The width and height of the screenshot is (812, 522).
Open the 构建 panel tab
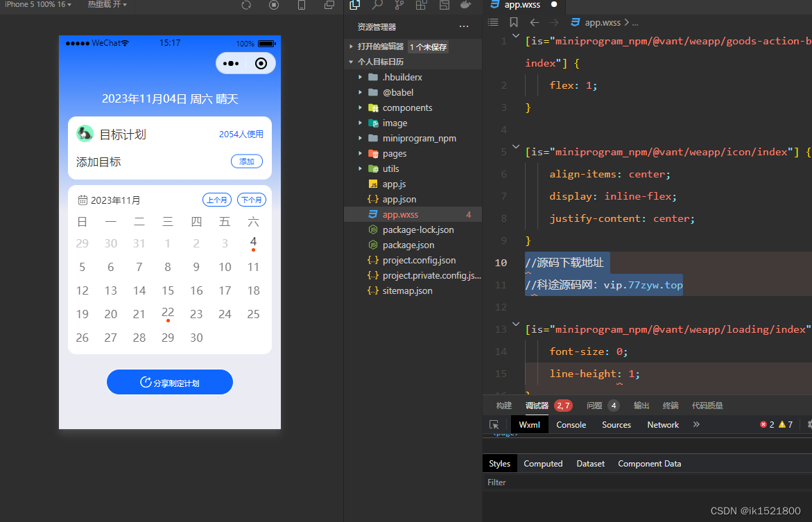tap(504, 406)
